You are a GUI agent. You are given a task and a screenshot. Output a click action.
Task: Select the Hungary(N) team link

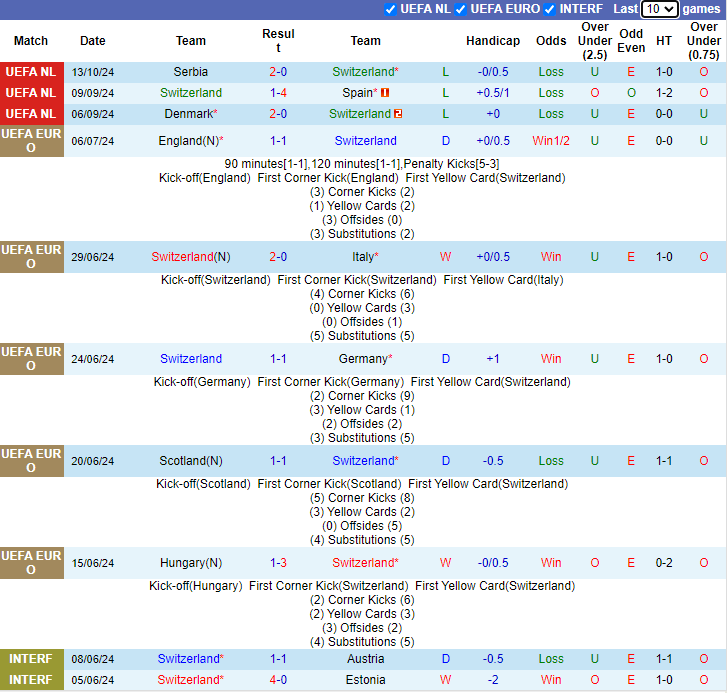pos(191,563)
